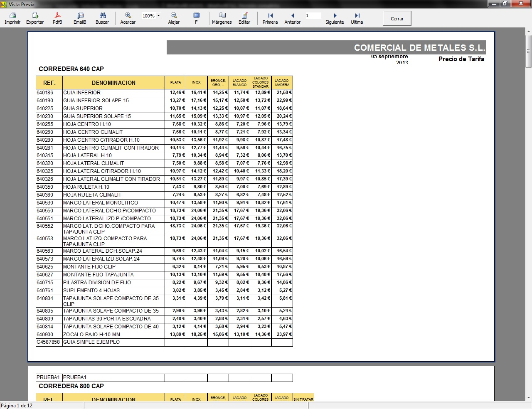Click the Precio de Tarifa label
The width and height of the screenshot is (532, 409).
(461, 59)
